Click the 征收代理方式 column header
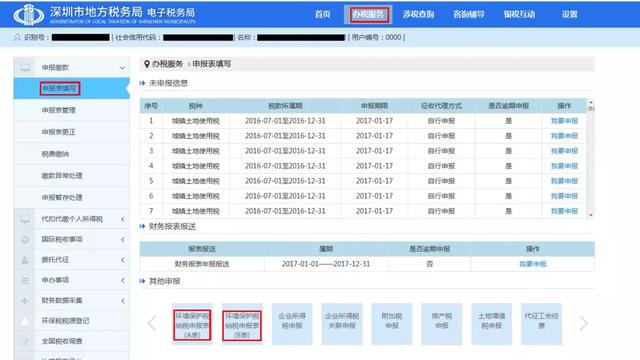 441,106
